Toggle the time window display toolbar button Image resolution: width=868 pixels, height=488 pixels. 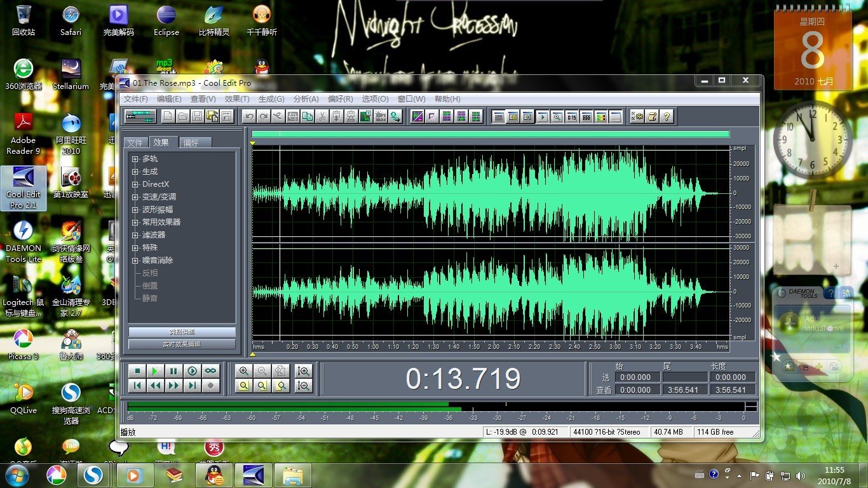tap(571, 116)
